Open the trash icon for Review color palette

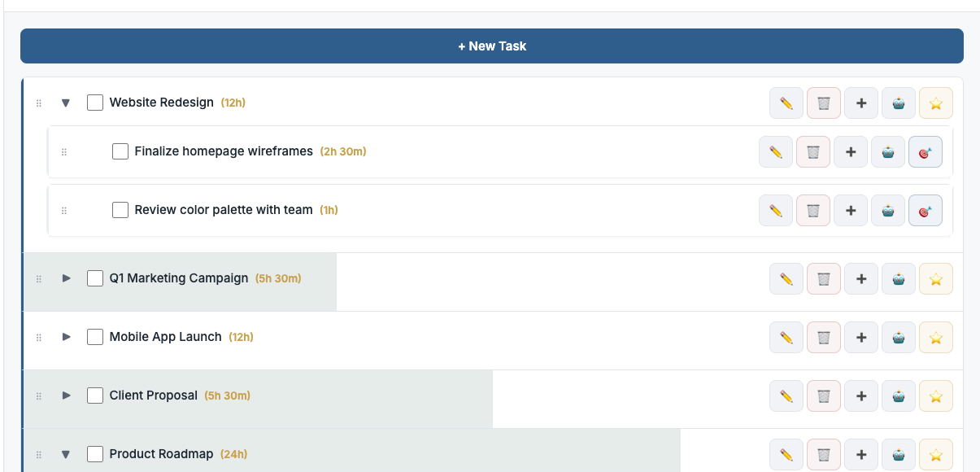(x=812, y=210)
